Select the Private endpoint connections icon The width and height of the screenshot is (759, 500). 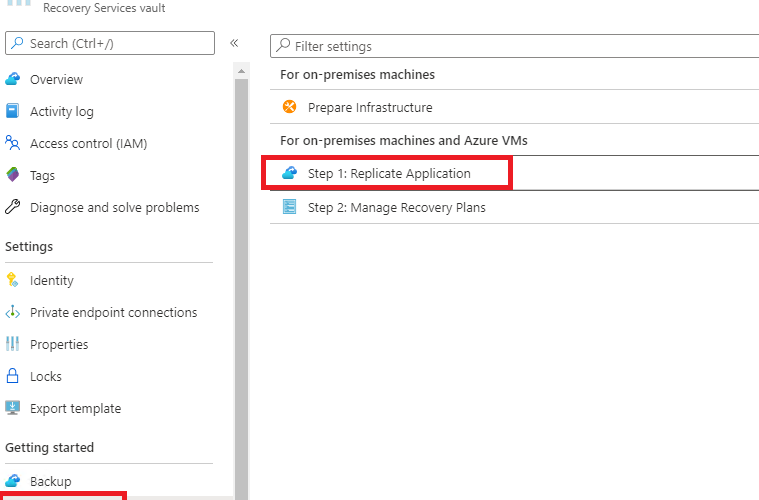point(13,312)
